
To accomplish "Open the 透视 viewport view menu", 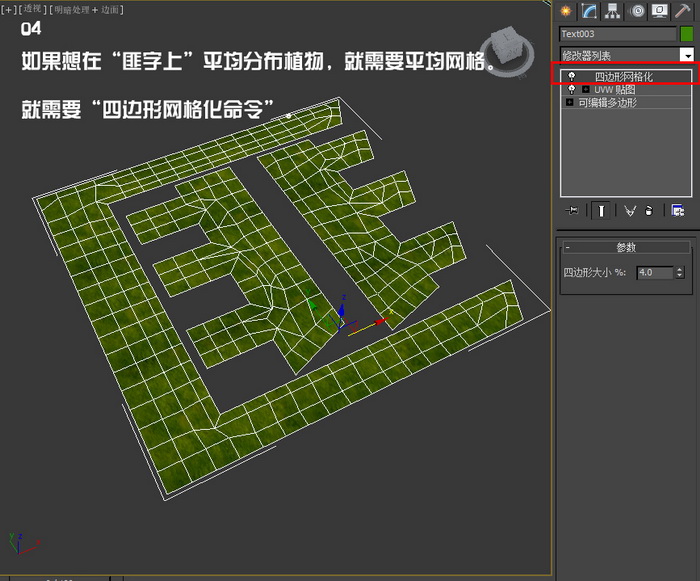I will click(x=32, y=9).
